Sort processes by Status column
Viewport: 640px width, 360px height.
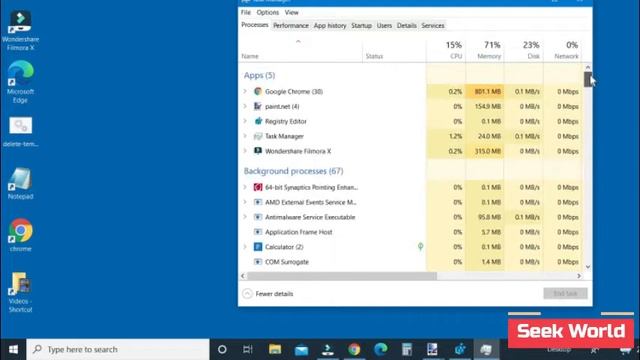click(394, 50)
